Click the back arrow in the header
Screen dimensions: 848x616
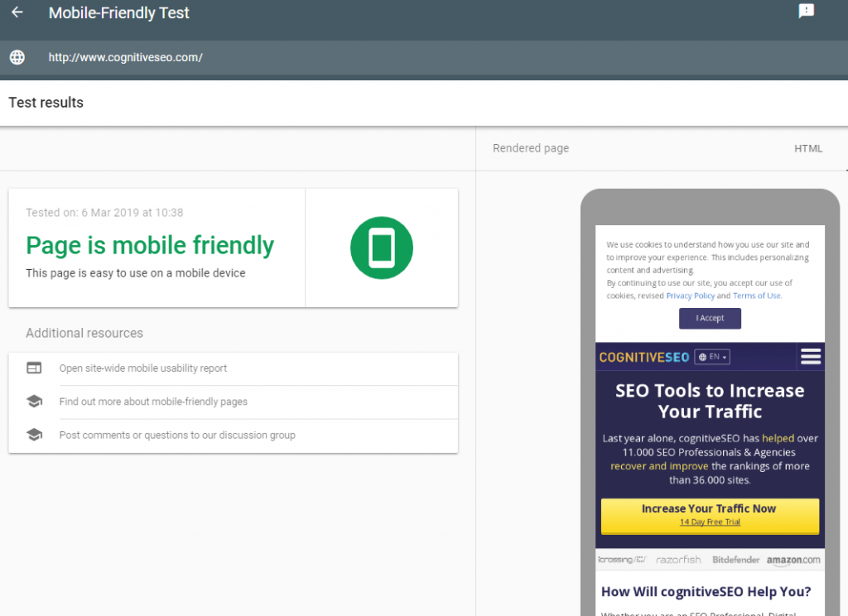tap(17, 12)
